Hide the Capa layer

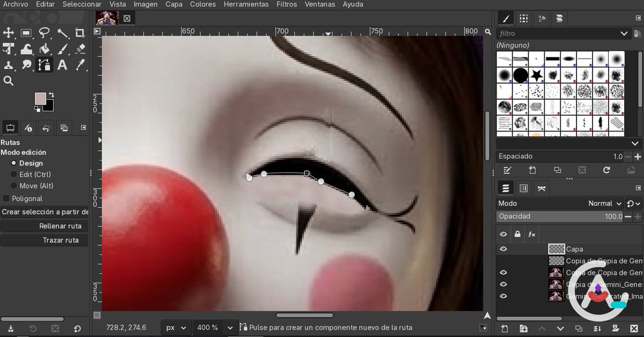coord(503,249)
